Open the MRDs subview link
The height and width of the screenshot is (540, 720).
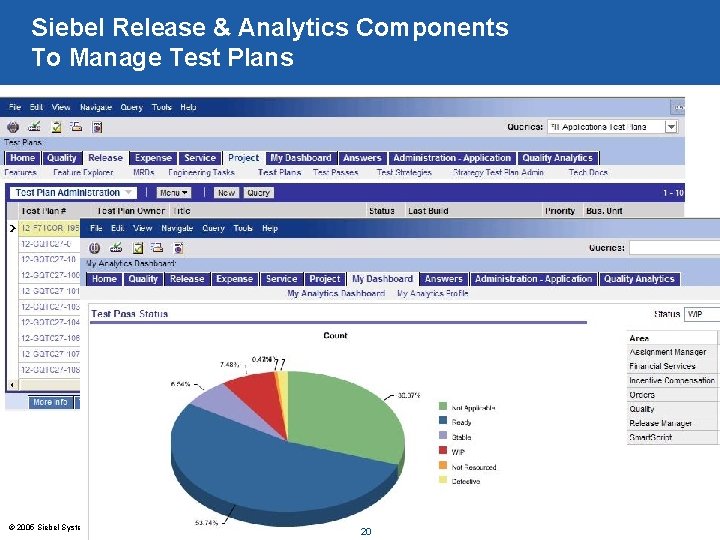pos(144,172)
